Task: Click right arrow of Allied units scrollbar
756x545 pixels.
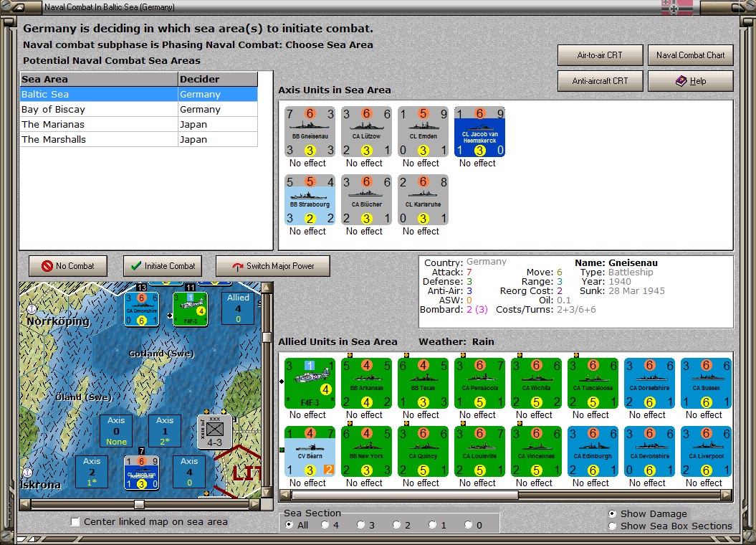Action: pos(727,495)
